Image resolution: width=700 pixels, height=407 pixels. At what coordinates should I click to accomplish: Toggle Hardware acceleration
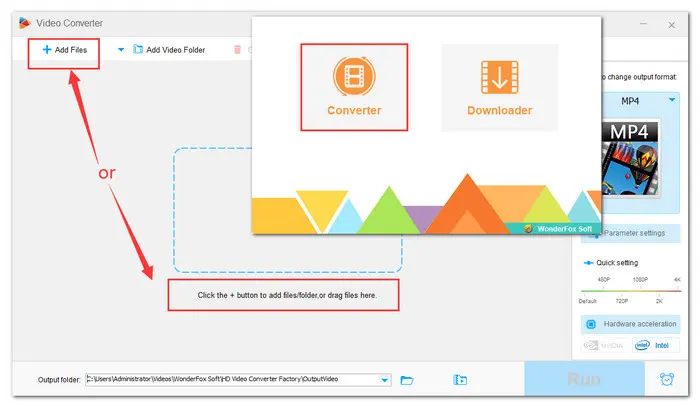point(638,324)
